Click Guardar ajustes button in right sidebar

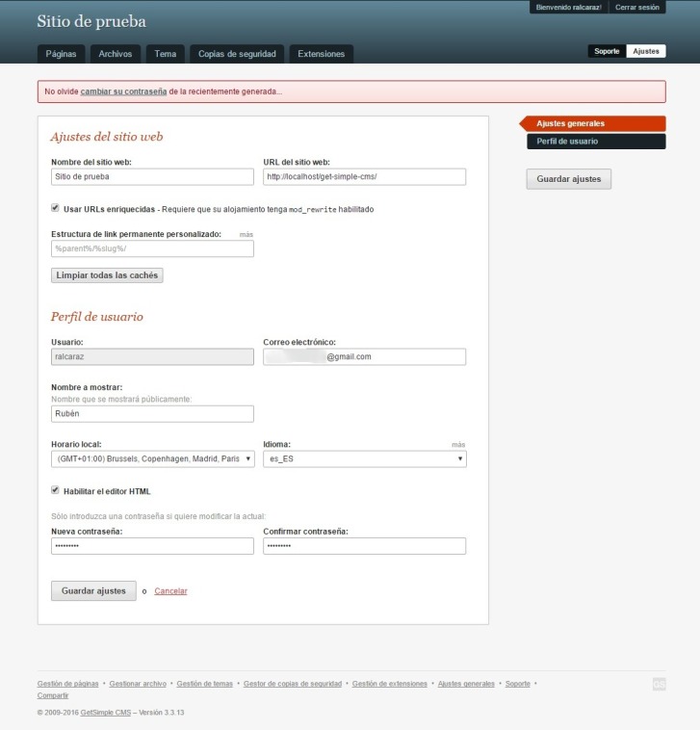tap(568, 179)
